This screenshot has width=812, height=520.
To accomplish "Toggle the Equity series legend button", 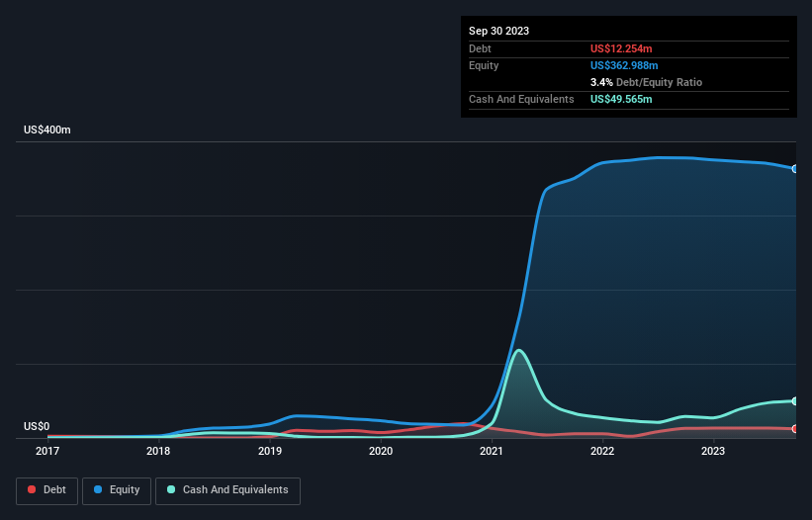I will pos(117,491).
